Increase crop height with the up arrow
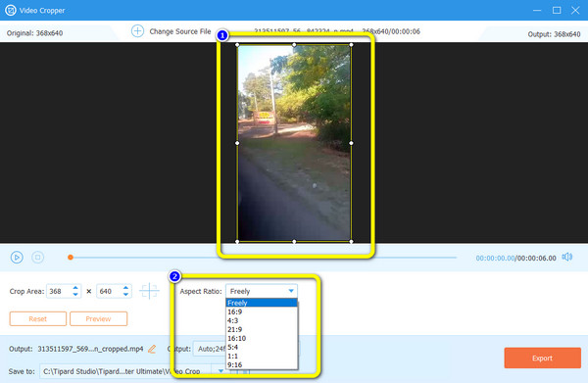This screenshot has height=383, width=588. point(126,288)
